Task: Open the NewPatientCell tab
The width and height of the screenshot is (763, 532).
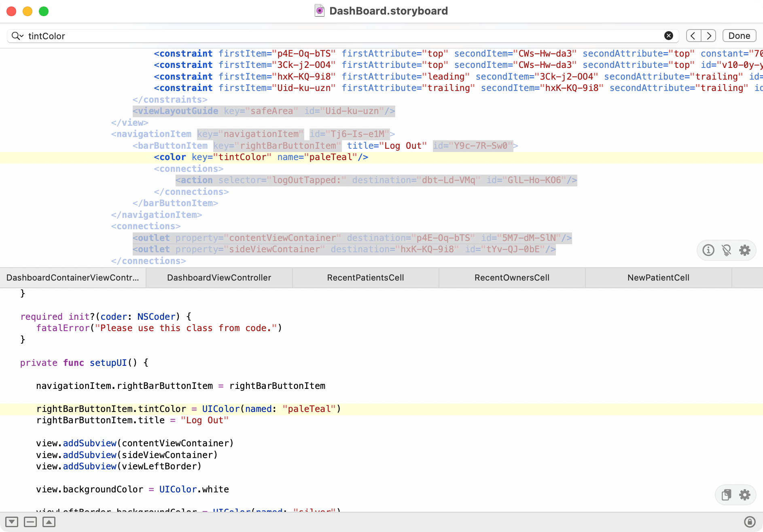Action: [658, 278]
